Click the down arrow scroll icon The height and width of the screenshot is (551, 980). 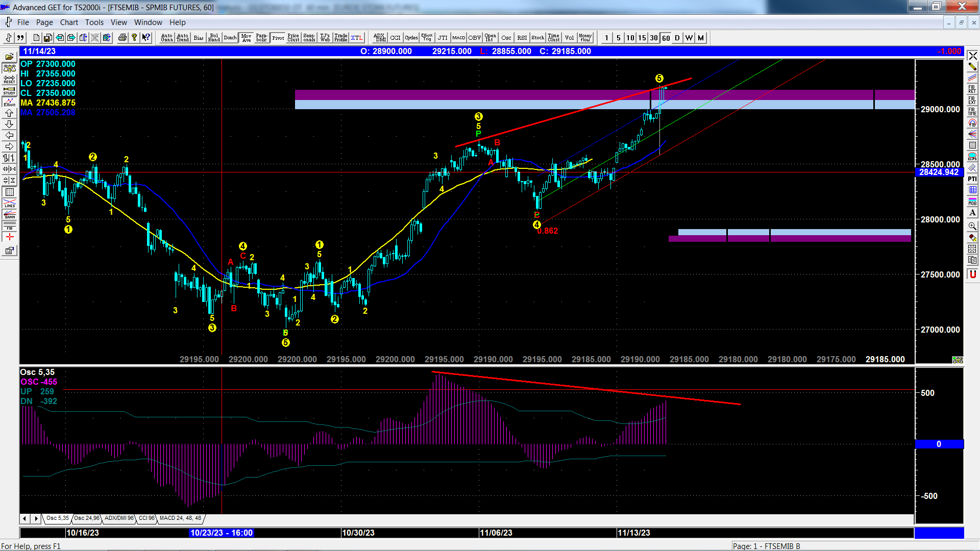tap(9, 124)
